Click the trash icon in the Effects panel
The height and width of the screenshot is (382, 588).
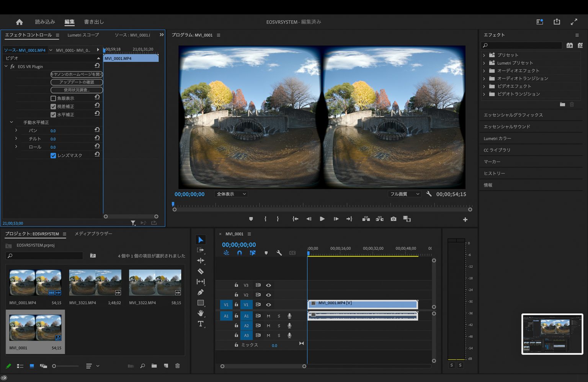pos(572,104)
